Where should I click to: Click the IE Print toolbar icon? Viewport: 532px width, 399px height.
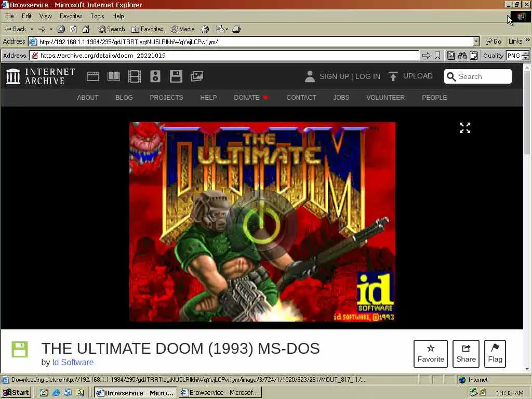(x=236, y=29)
